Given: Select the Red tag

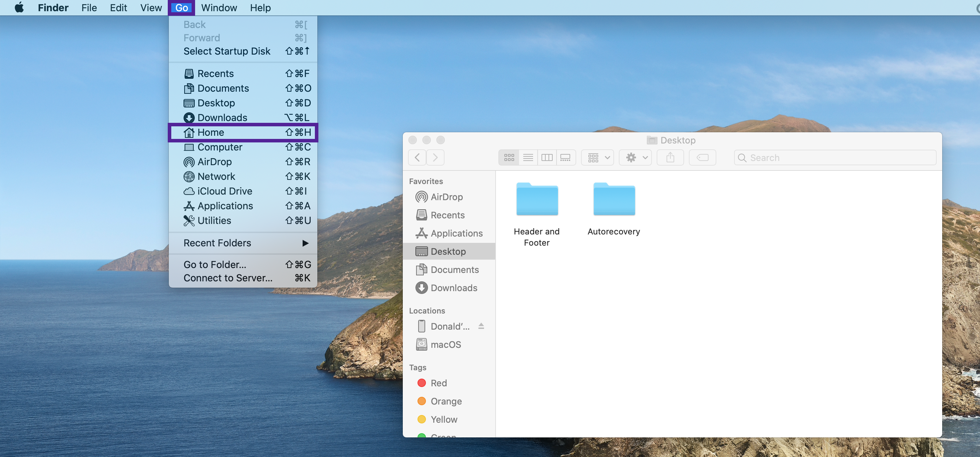Looking at the screenshot, I should click(449, 383).
